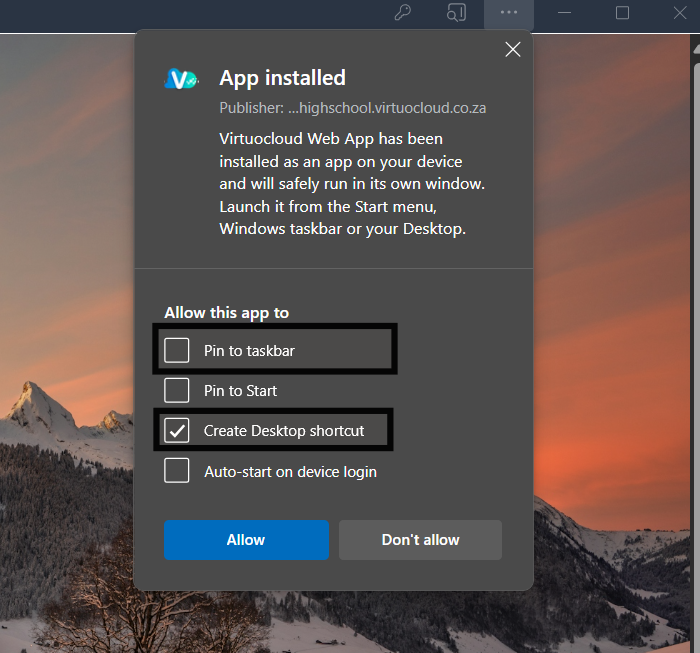
Task: Uncheck Create Desktop shortcut
Action: (x=177, y=430)
